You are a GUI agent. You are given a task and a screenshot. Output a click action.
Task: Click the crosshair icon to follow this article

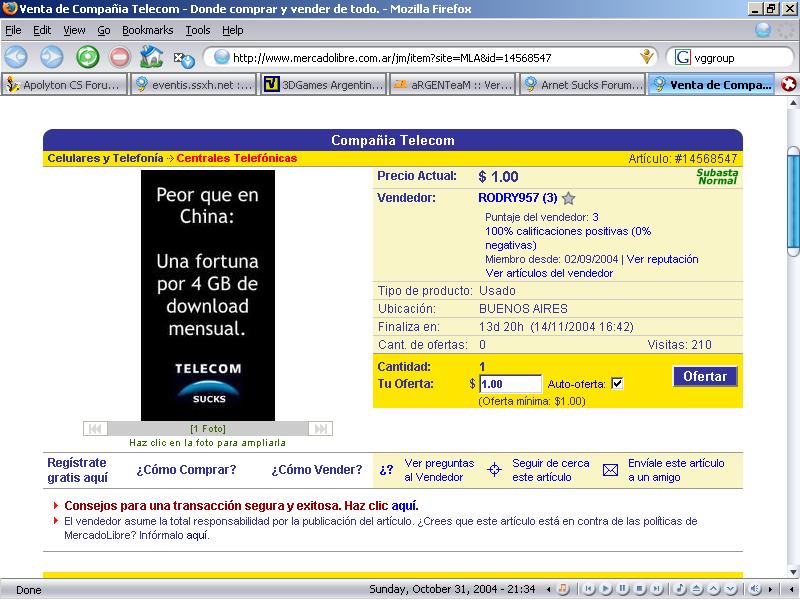pos(494,470)
